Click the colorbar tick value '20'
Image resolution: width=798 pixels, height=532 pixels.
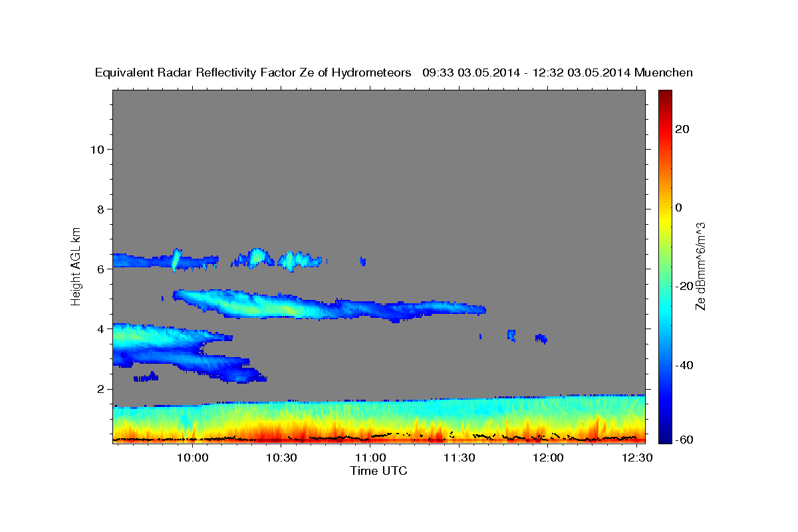[x=683, y=129]
